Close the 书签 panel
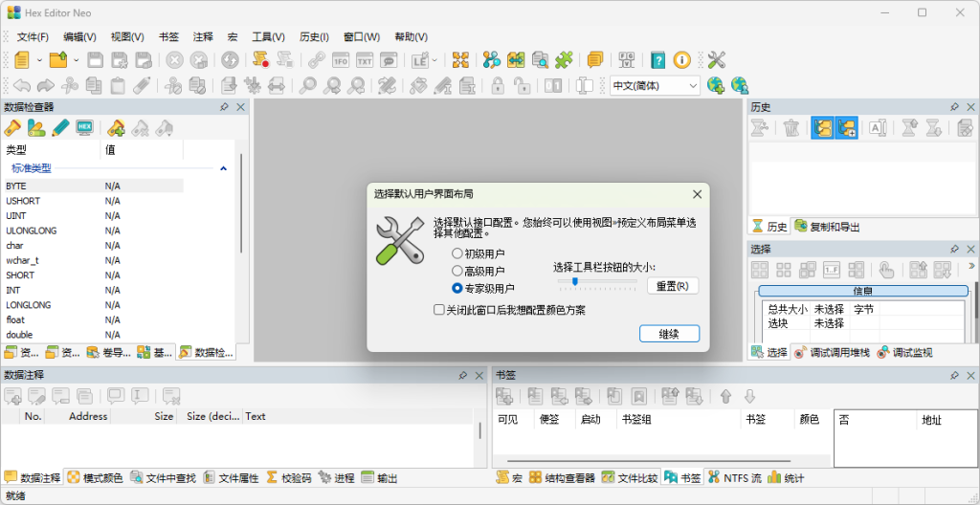This screenshot has width=980, height=505. [970, 375]
